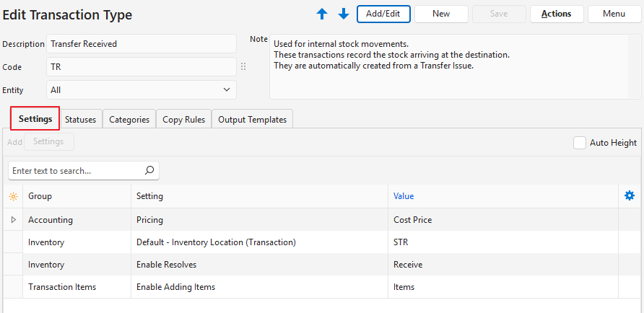Viewport: 644px width, 313px height.
Task: Enable the Auto Height checkbox
Action: (579, 143)
